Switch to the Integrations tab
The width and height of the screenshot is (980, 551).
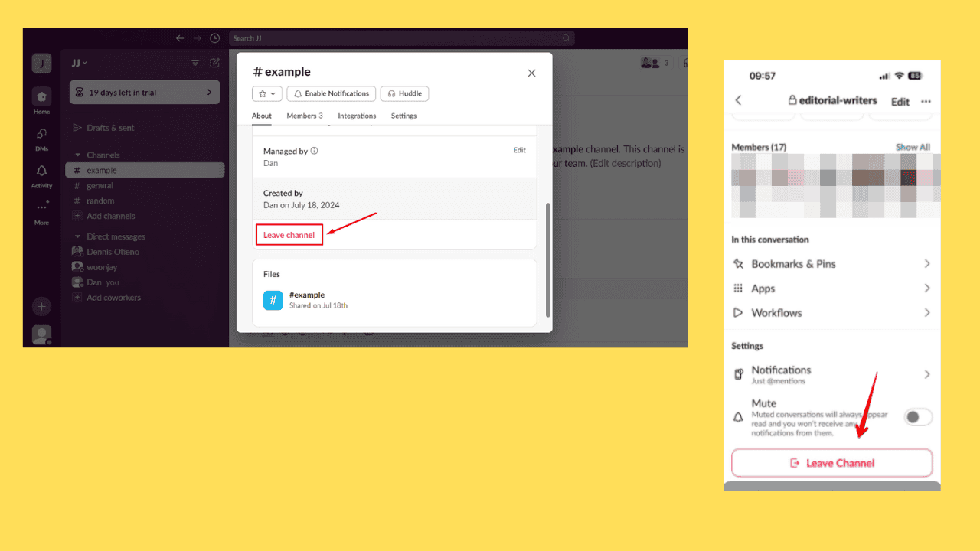[357, 116]
